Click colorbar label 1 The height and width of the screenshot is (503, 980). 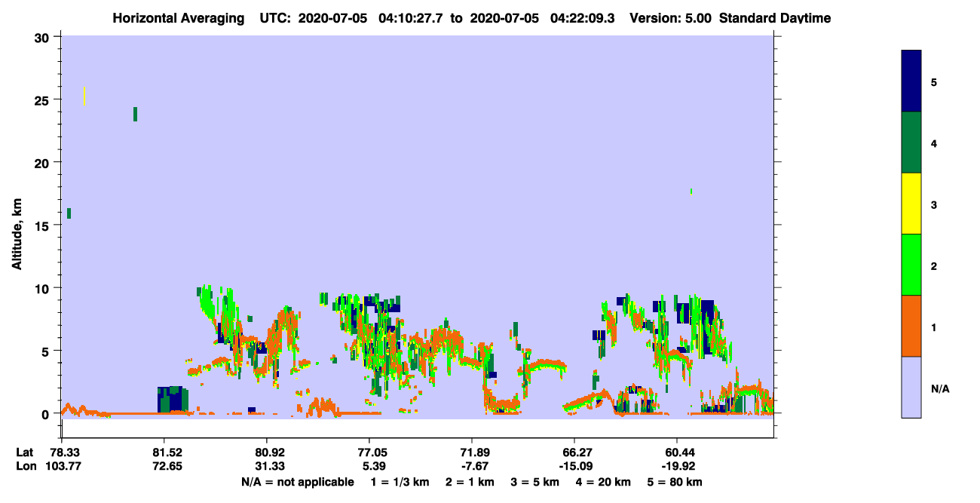pos(934,327)
